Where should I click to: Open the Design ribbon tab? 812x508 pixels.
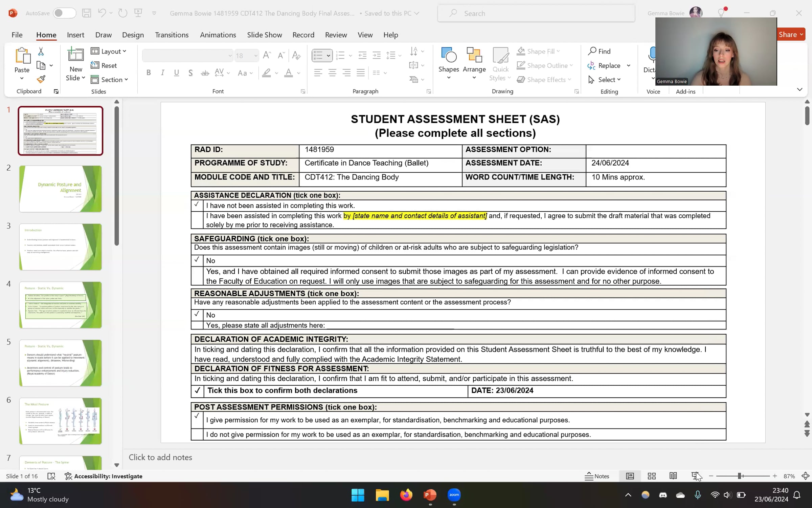133,35
